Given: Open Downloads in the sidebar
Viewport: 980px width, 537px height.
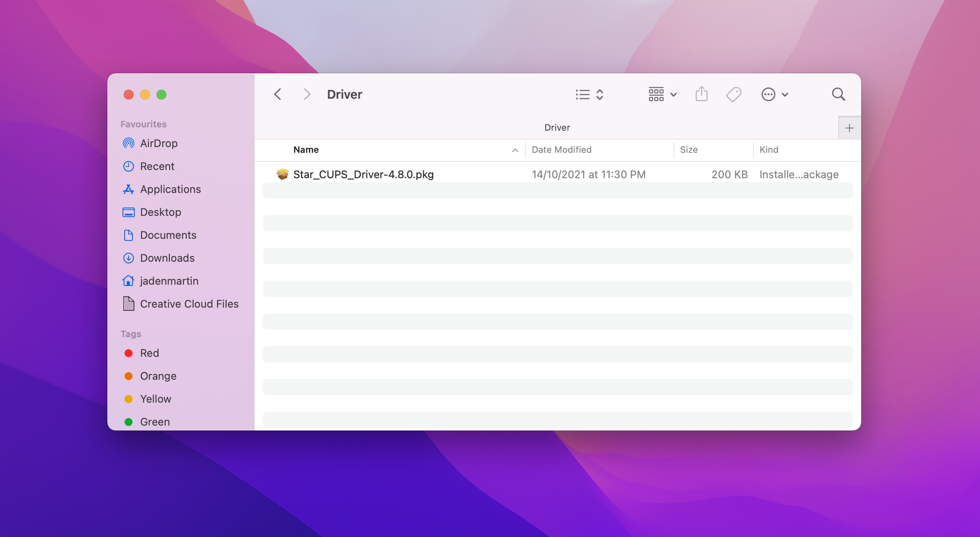Looking at the screenshot, I should (167, 258).
